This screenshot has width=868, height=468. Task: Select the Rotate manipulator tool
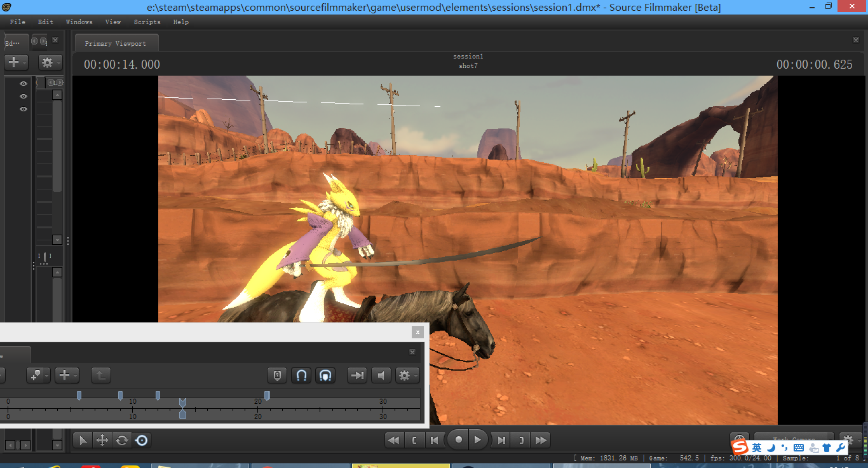[x=122, y=440]
